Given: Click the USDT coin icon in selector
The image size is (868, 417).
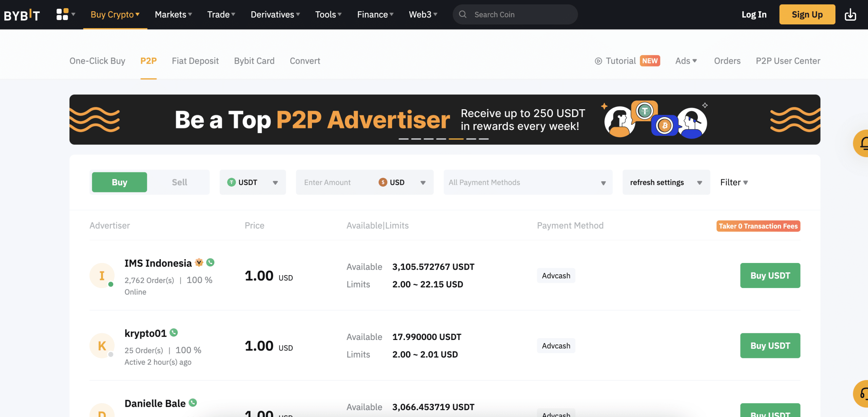Looking at the screenshot, I should click(x=231, y=182).
